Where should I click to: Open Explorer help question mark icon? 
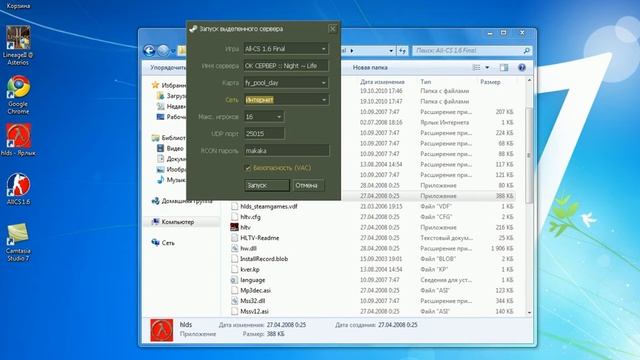tap(522, 68)
